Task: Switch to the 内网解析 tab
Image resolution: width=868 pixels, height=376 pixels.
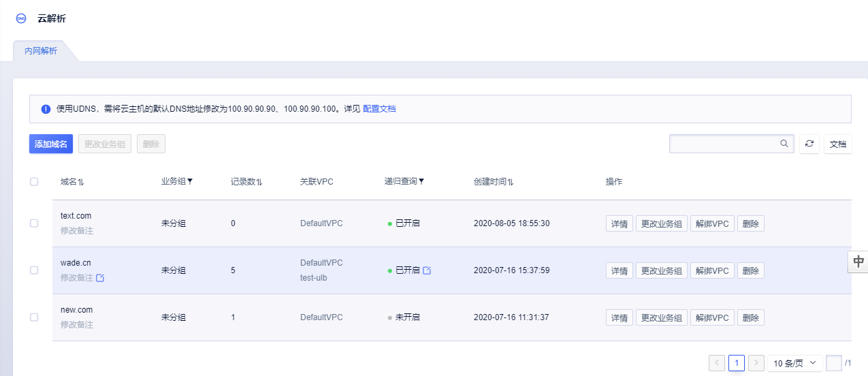Action: pyautogui.click(x=41, y=51)
